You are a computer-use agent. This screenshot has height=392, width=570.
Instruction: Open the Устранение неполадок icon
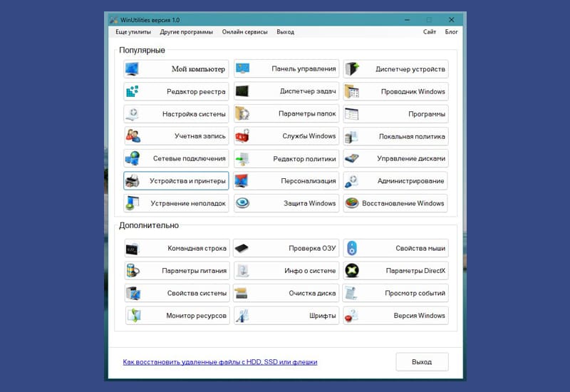pos(132,203)
